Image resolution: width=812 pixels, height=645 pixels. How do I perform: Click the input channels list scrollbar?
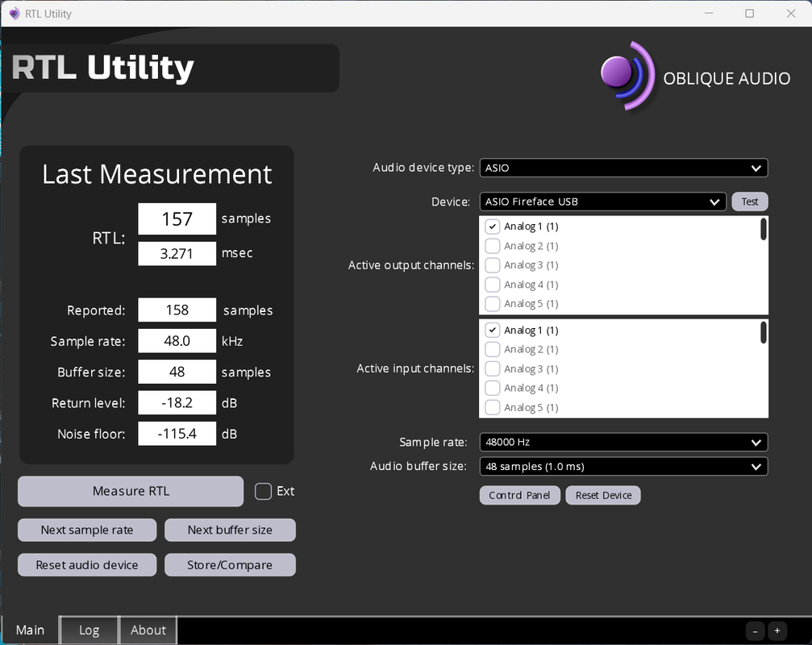[x=764, y=332]
